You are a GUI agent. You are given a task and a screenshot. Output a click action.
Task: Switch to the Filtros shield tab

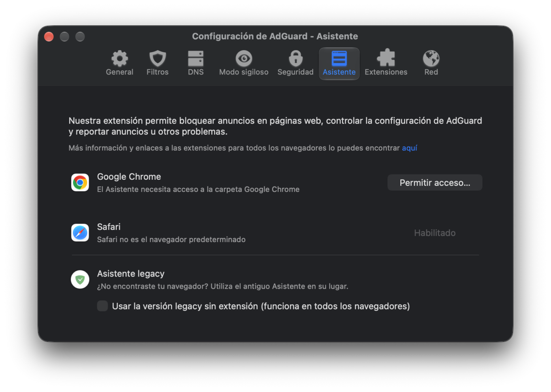click(x=157, y=64)
